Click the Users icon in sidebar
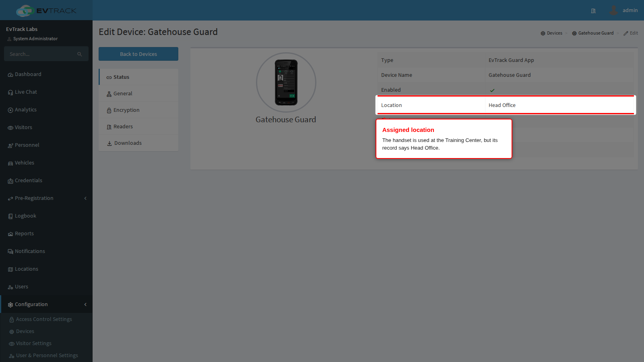Viewport: 644px width, 362px height. tap(10, 287)
